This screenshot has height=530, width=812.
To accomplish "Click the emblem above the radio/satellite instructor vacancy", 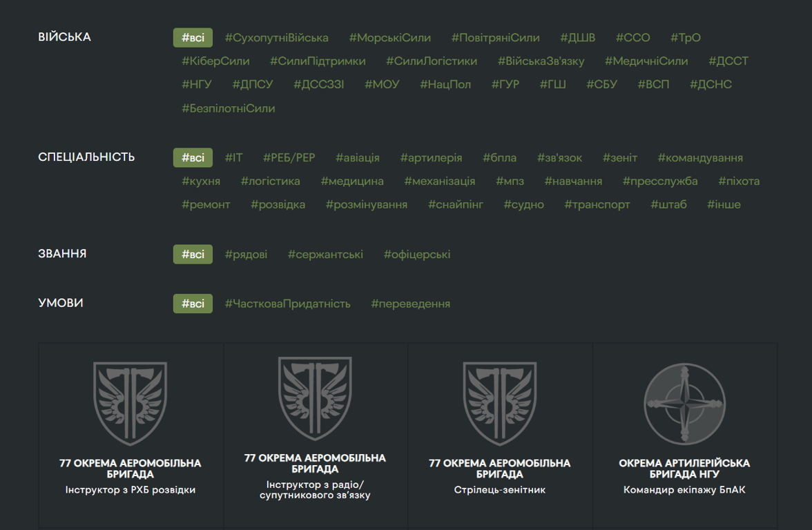I will point(315,398).
